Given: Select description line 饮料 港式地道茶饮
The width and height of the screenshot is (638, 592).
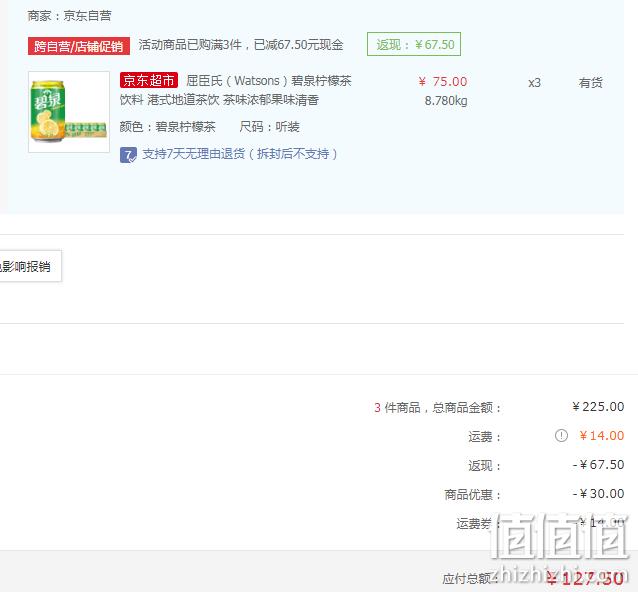Looking at the screenshot, I should click(x=169, y=100).
